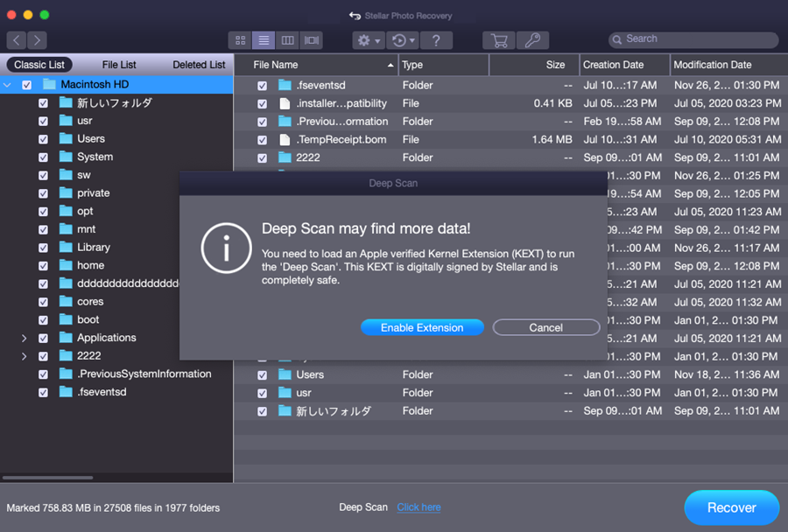The image size is (788, 532).
Task: Select the 新しいフォルダ folder in the tree
Action: point(115,103)
